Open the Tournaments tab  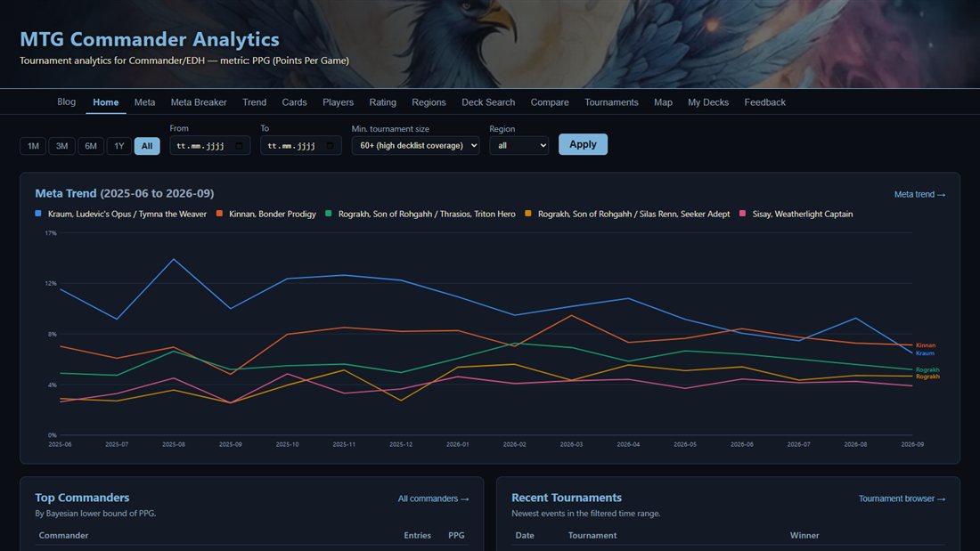click(611, 102)
